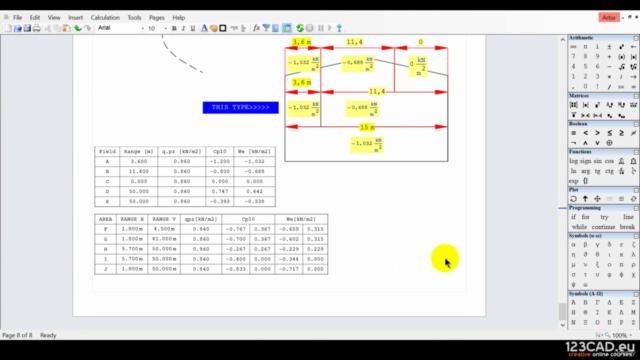Screen dimensions: 640x360
Task: Open the File menu
Action: pyautogui.click(x=18, y=18)
